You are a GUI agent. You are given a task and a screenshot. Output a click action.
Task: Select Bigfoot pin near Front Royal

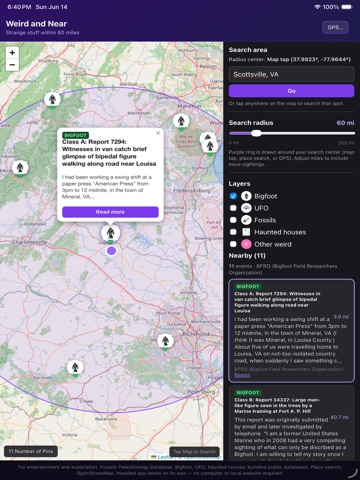(52, 100)
